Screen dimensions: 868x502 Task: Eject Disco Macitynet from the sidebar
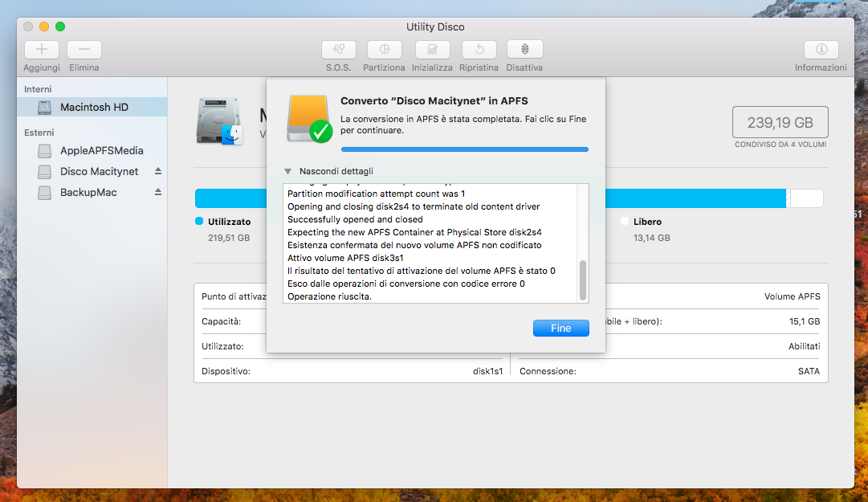click(158, 171)
